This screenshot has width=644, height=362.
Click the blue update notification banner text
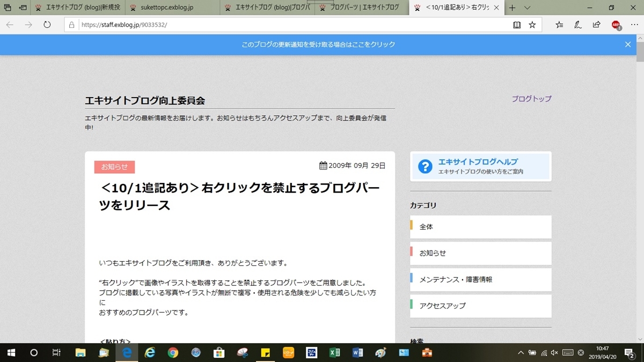318,45
